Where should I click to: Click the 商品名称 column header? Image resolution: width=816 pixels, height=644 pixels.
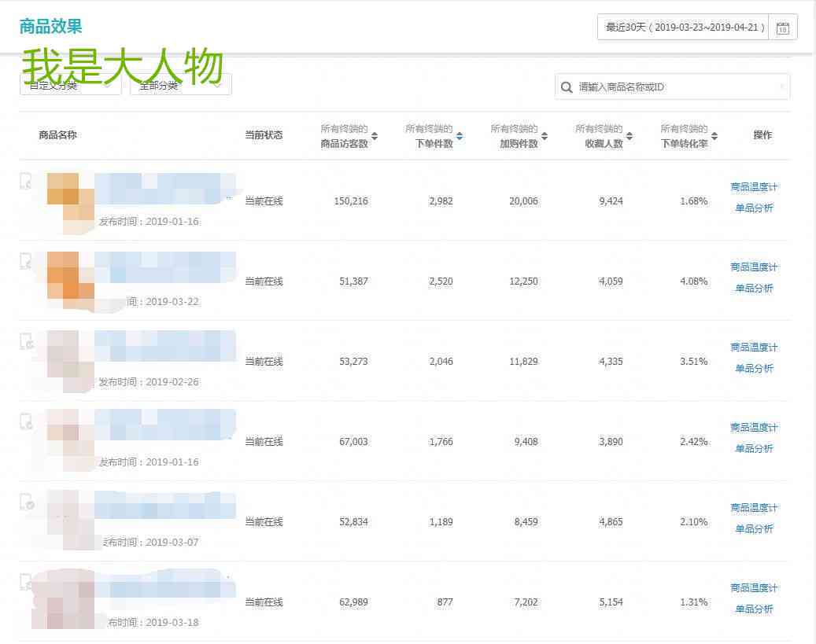(57, 135)
